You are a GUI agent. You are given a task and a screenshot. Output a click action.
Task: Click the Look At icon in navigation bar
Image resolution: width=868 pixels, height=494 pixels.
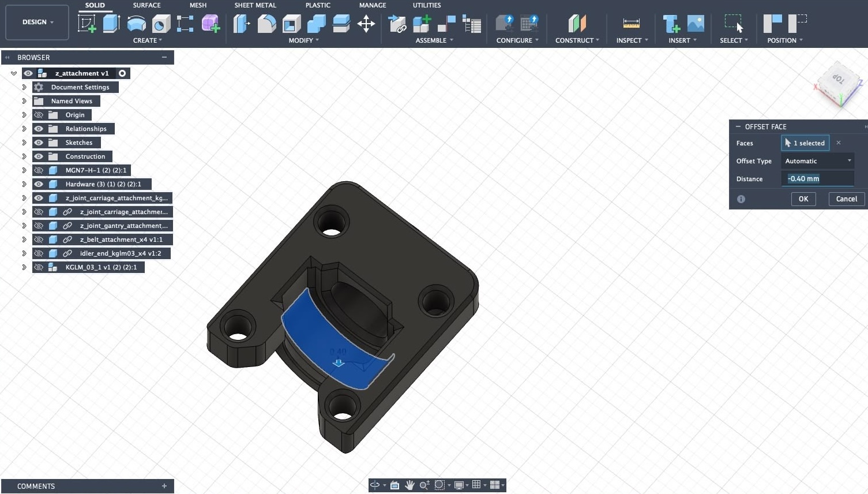394,485
